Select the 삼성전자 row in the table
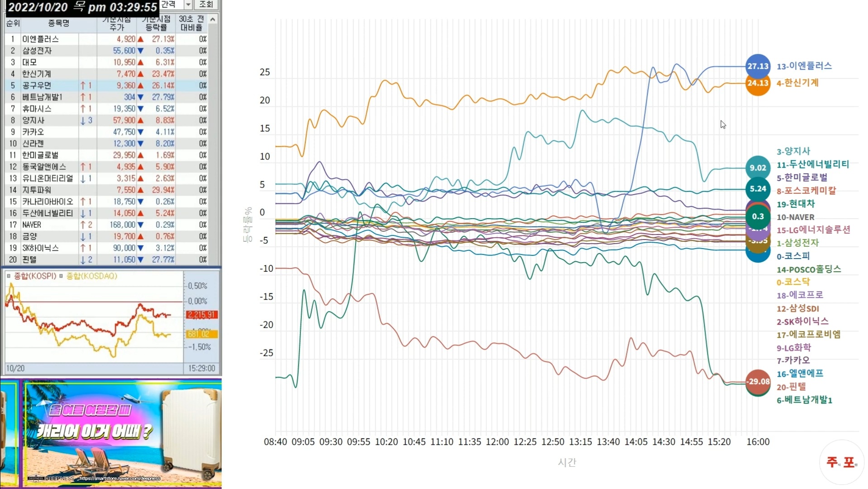The height and width of the screenshot is (489, 868). pyautogui.click(x=106, y=51)
